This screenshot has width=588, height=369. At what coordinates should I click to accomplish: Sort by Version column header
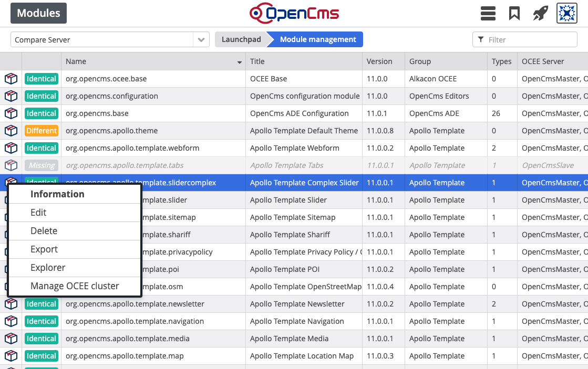coord(383,61)
